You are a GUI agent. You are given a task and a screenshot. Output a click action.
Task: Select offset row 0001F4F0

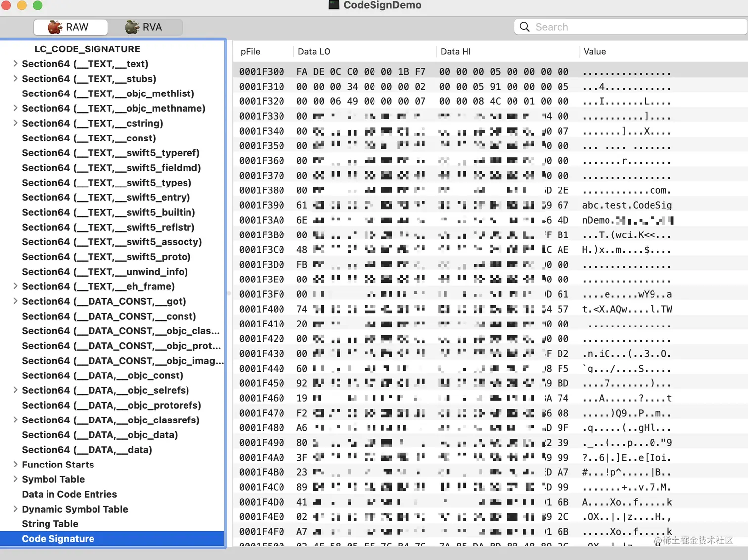[x=490, y=532]
